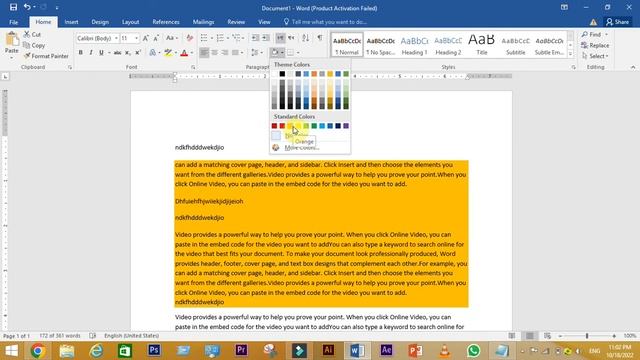640x360 pixels.
Task: Click the Increase Indent icon
Action: click(266, 38)
